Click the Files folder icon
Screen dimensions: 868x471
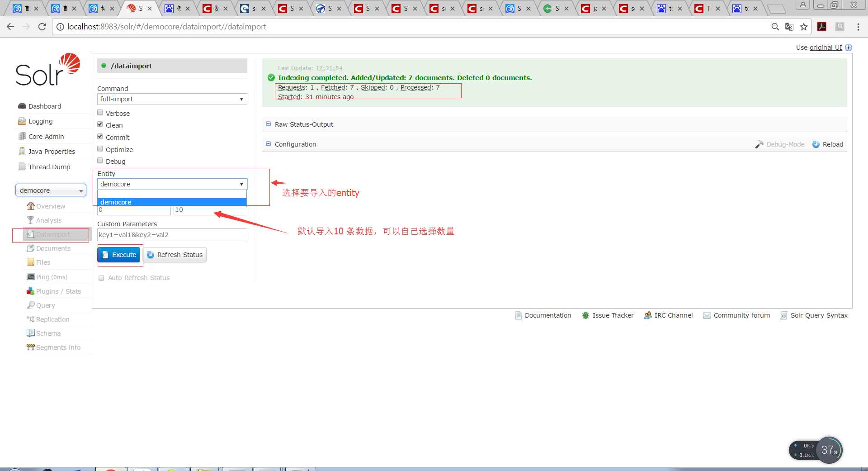[x=30, y=262]
